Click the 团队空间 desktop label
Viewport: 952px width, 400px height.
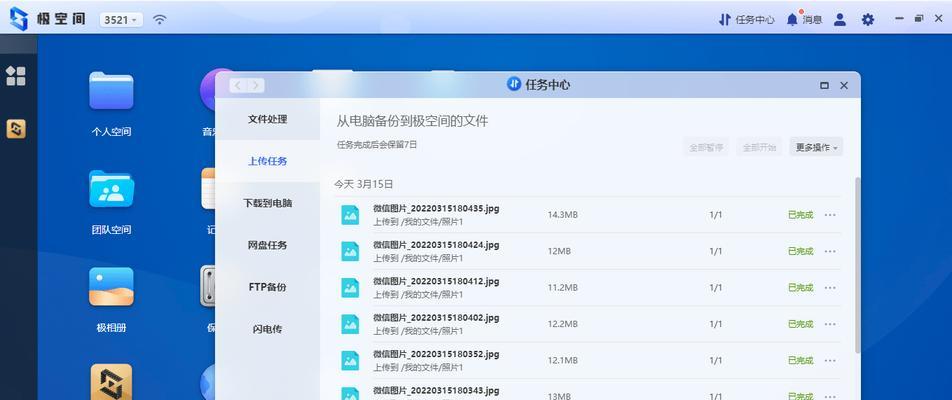click(x=111, y=230)
